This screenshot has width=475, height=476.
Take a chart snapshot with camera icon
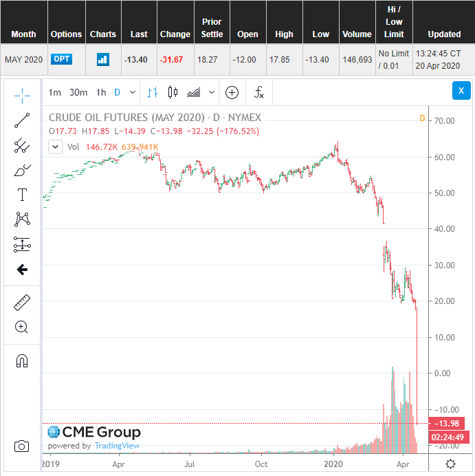click(21, 446)
